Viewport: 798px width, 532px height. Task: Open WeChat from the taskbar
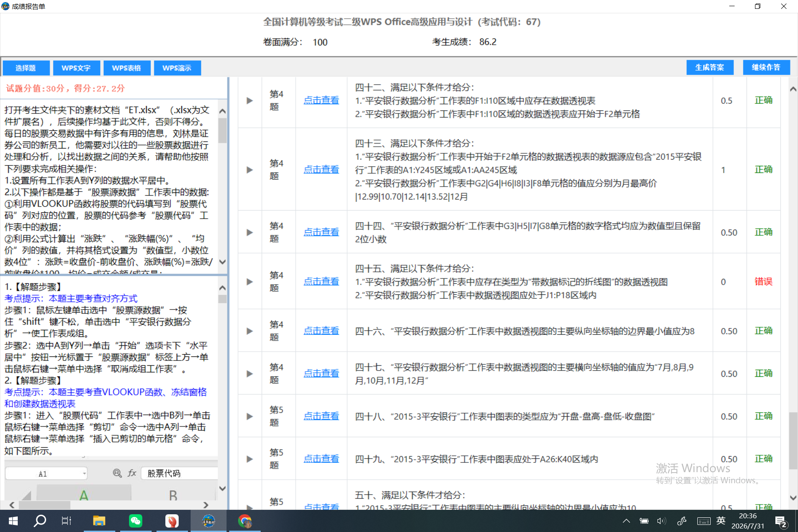pyautogui.click(x=135, y=521)
